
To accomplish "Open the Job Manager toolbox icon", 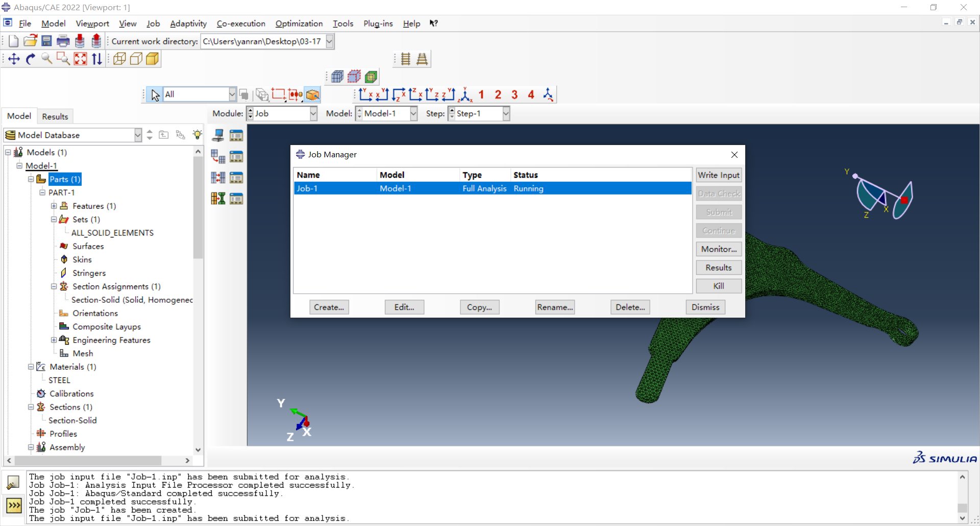I will (x=236, y=135).
